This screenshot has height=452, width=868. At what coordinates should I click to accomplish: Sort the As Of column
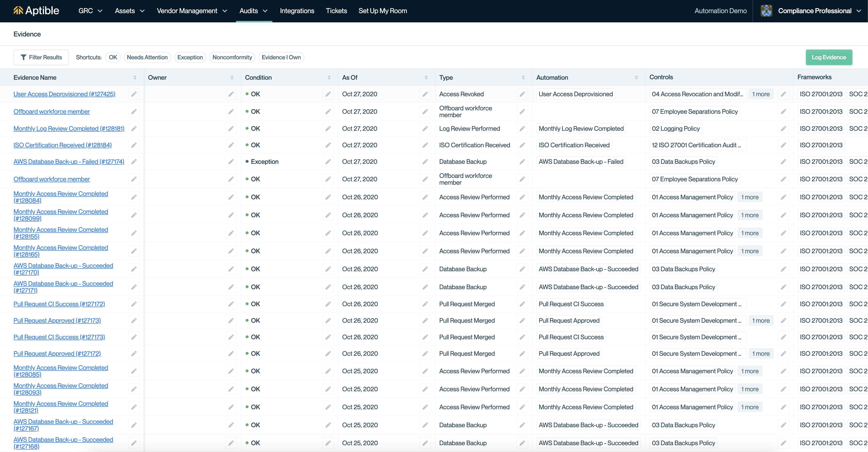[426, 78]
